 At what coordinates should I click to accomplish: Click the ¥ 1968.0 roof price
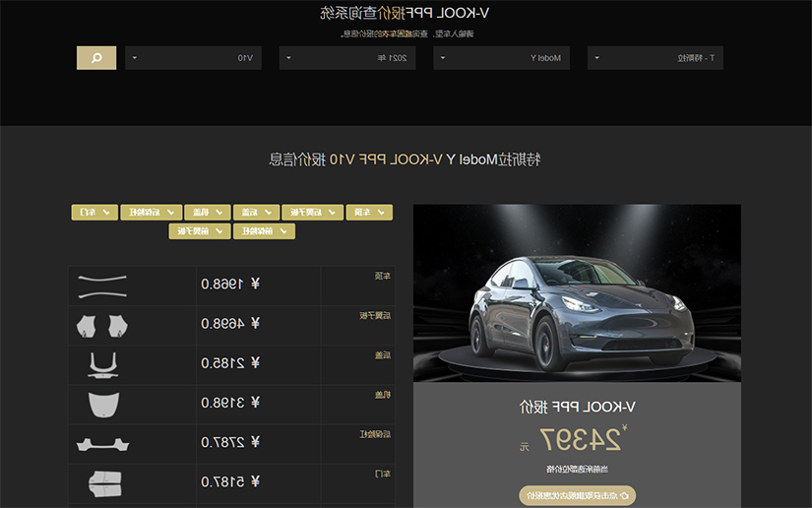point(230,284)
